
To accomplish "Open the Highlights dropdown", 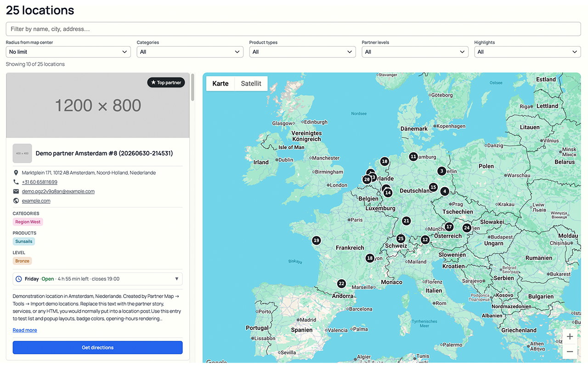I will [x=527, y=52].
